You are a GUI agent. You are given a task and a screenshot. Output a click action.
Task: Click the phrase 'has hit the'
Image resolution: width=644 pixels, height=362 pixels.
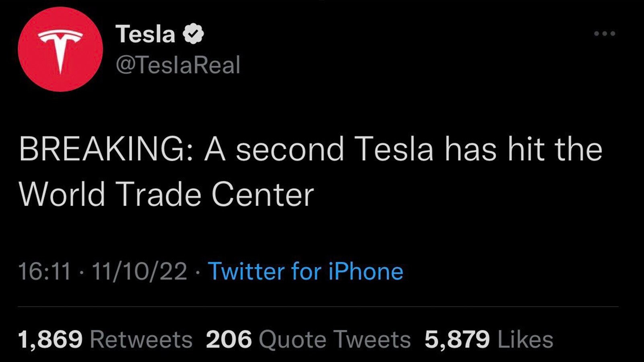pos(523,150)
